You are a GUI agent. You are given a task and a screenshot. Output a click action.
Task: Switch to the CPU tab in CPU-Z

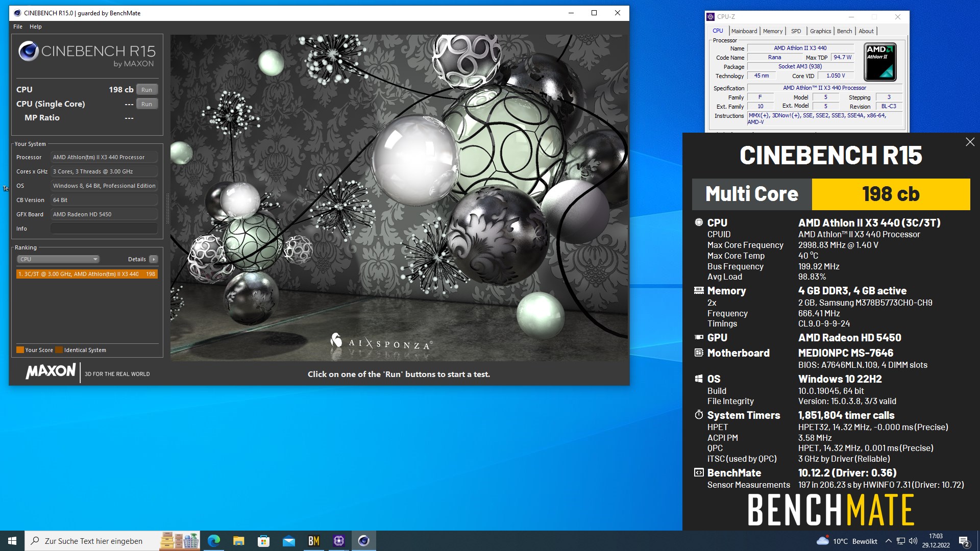tap(718, 31)
